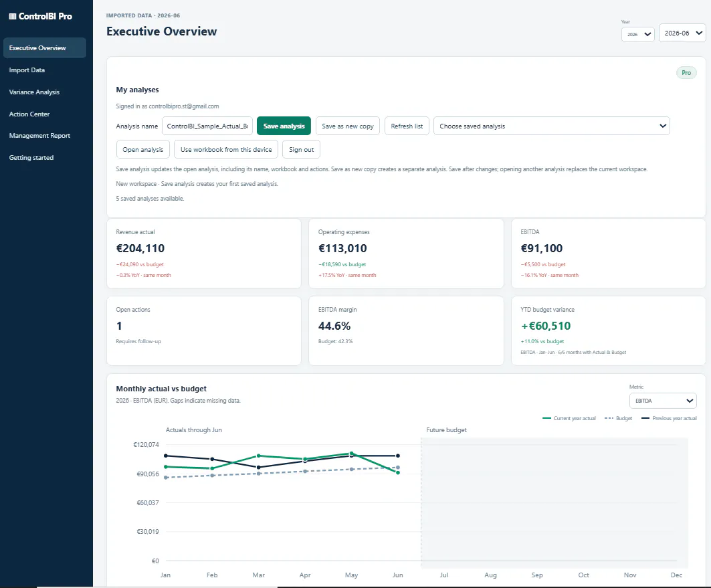Open Getting started guide
This screenshot has height=588, width=711.
click(31, 158)
